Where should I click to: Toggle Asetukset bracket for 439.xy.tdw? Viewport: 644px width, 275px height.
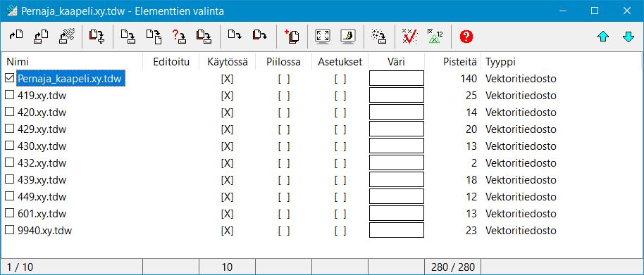click(340, 180)
